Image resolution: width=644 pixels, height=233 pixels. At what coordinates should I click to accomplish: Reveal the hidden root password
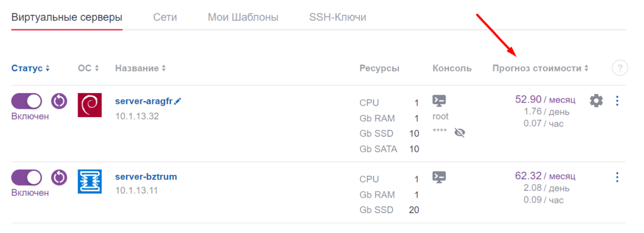tap(460, 132)
